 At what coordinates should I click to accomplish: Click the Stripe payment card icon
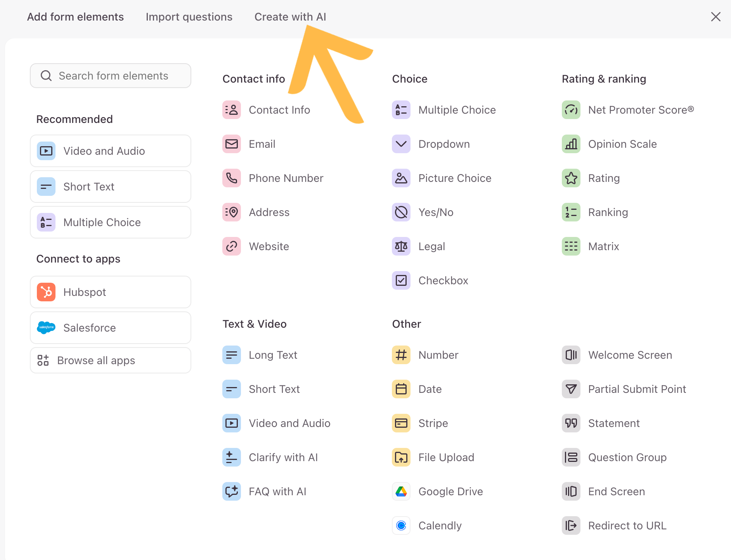pyautogui.click(x=401, y=423)
